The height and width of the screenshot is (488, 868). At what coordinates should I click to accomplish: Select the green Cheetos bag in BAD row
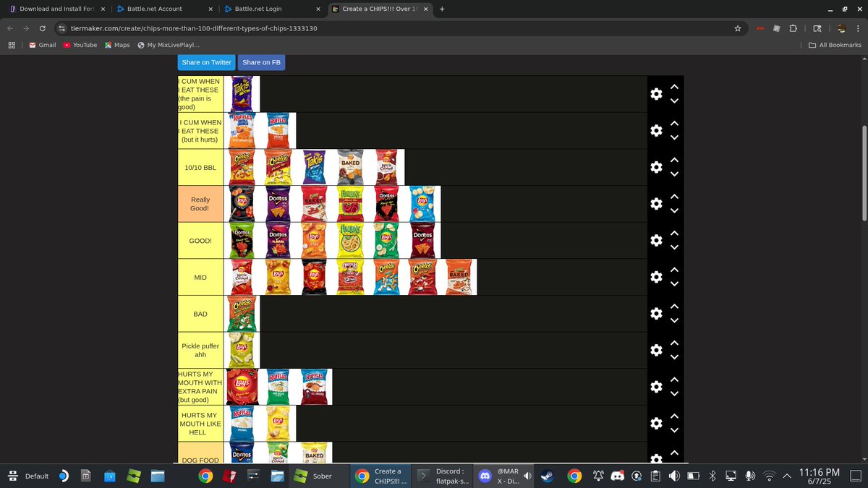click(x=242, y=314)
